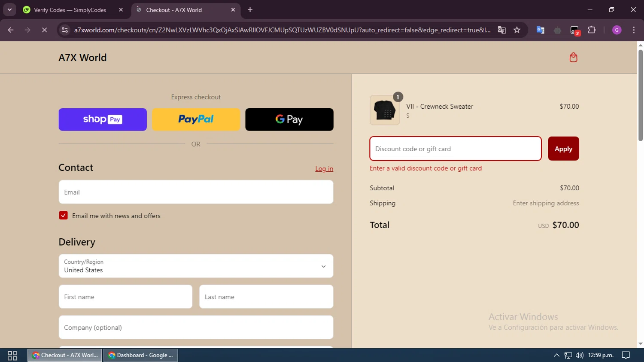Image resolution: width=644 pixels, height=362 pixels.
Task: Open the volume control in system tray
Action: coord(580,356)
